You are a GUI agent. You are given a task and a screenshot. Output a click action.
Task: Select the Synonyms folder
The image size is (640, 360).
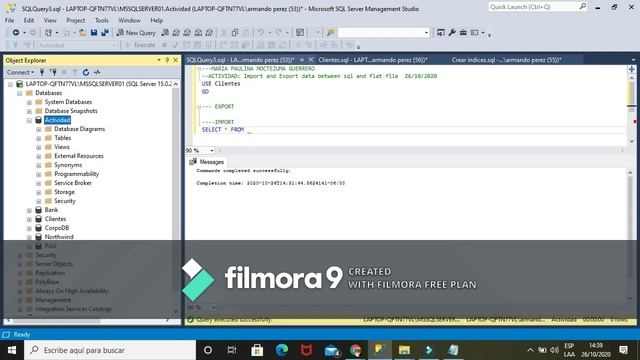click(68, 165)
